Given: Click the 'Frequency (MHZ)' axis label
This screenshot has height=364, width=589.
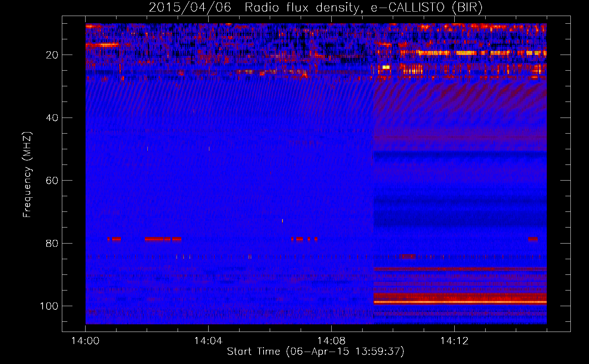Looking at the screenshot, I should coord(27,175).
